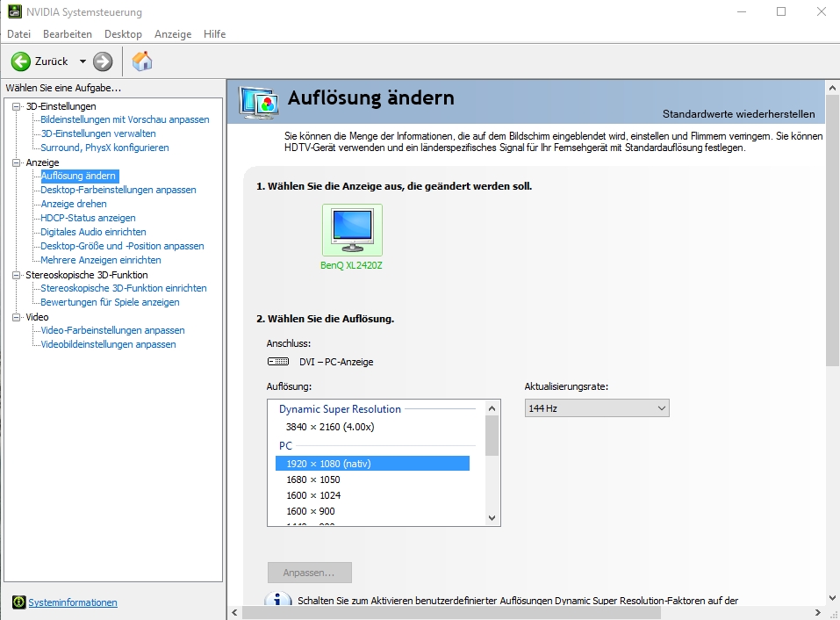Screen dimensions: 840x620
Task: Click Standardwerte wiederherstellen
Action: point(739,113)
